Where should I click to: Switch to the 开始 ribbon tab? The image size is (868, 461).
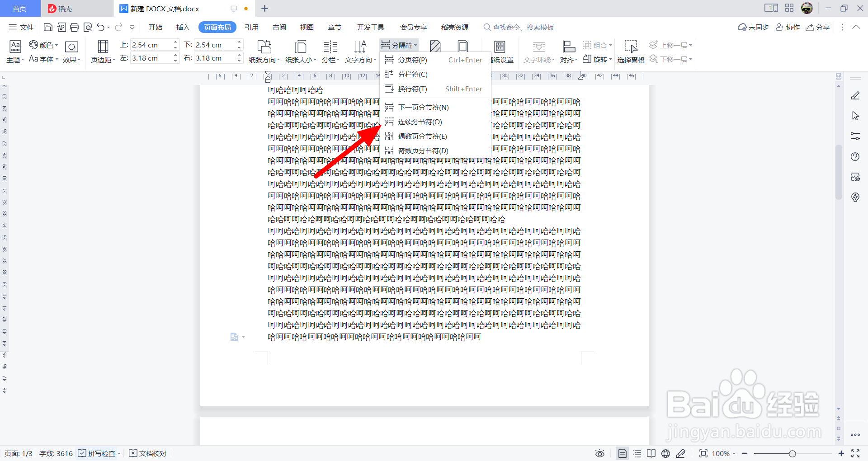156,28
